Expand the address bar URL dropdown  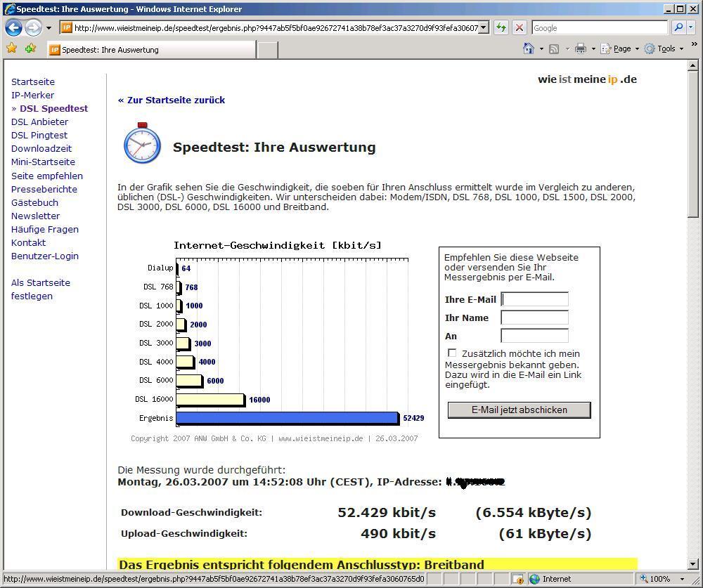(x=484, y=28)
